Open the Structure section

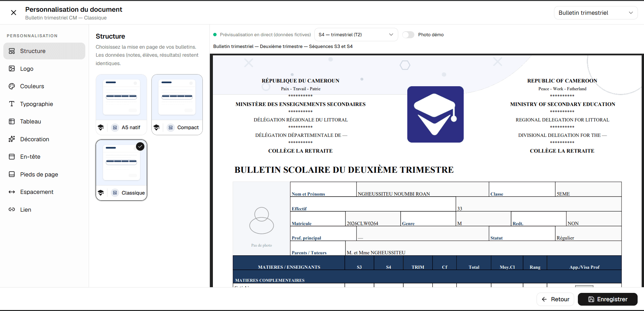(44, 51)
